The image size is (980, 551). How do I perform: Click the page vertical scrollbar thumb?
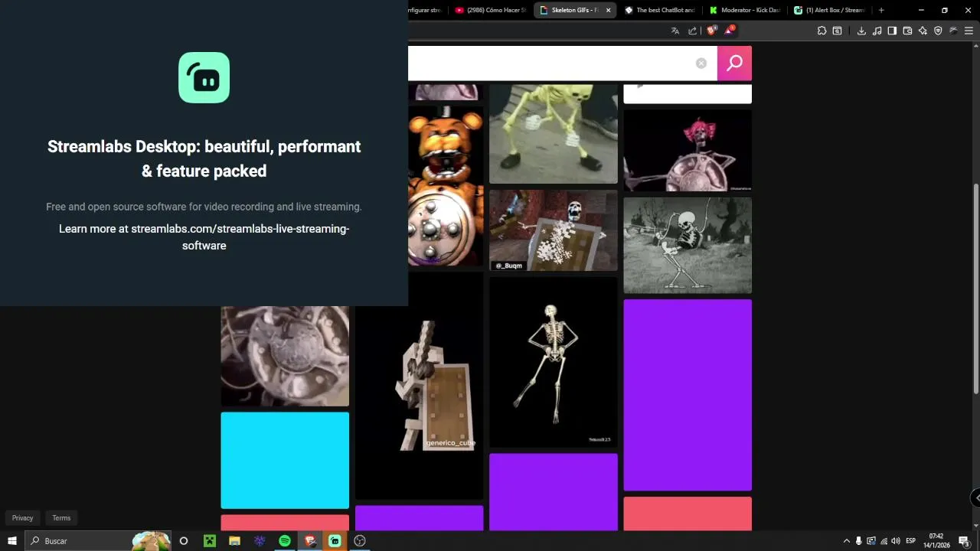(975, 289)
